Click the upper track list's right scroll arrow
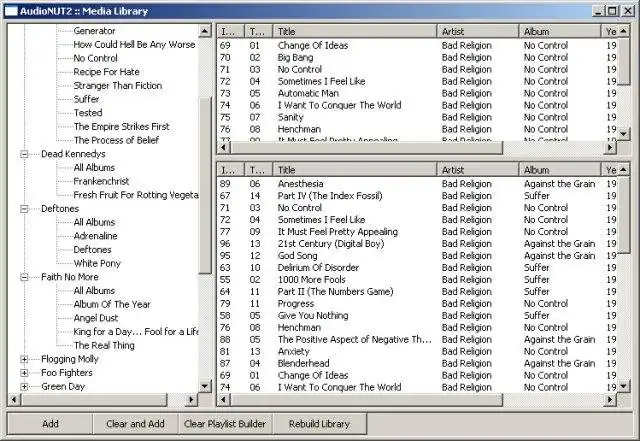This screenshot has height=441, width=640. [x=610, y=147]
